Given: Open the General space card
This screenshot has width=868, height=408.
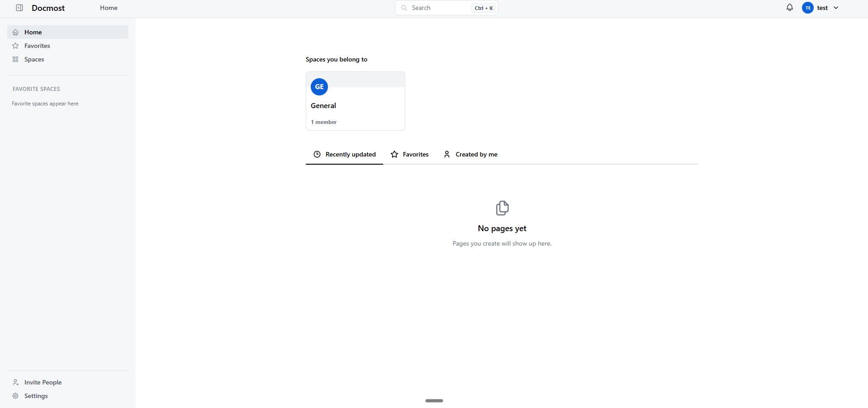Looking at the screenshot, I should click(356, 101).
